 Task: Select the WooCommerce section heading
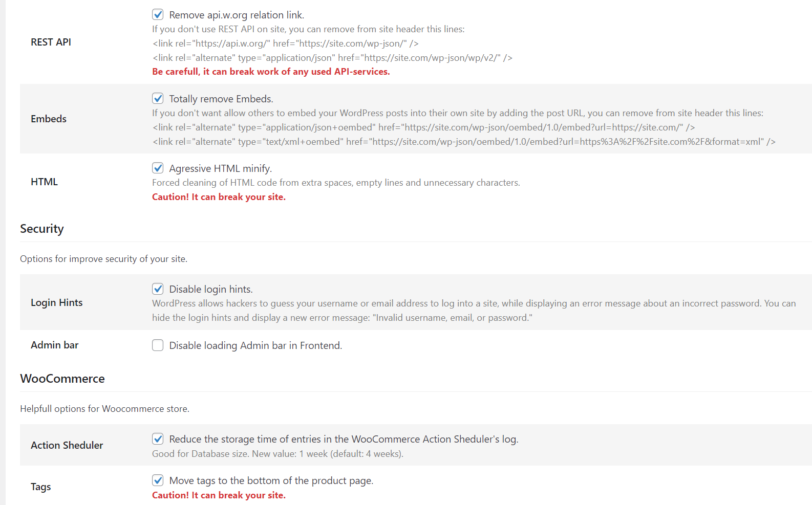[62, 379]
